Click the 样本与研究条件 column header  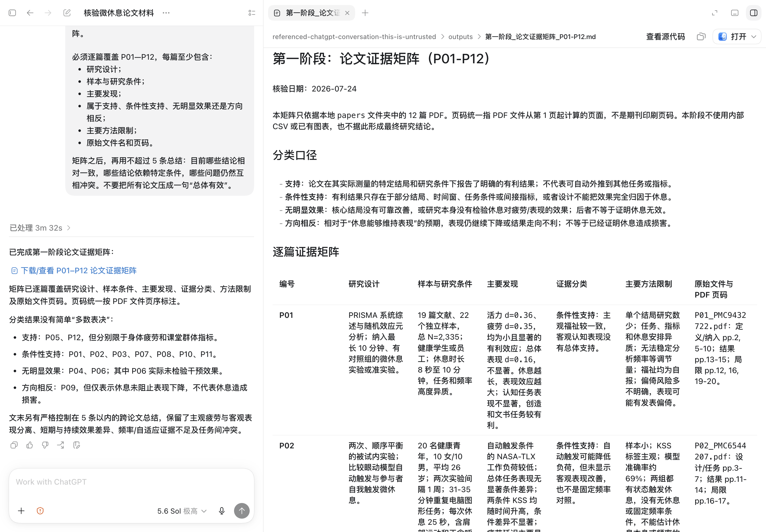point(445,284)
